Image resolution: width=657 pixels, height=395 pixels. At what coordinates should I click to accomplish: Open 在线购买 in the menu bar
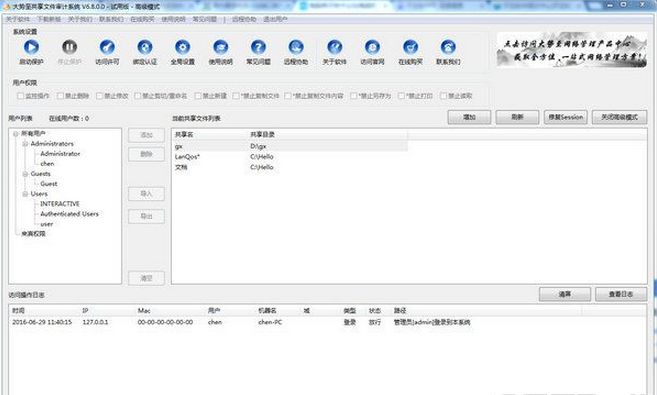point(142,19)
